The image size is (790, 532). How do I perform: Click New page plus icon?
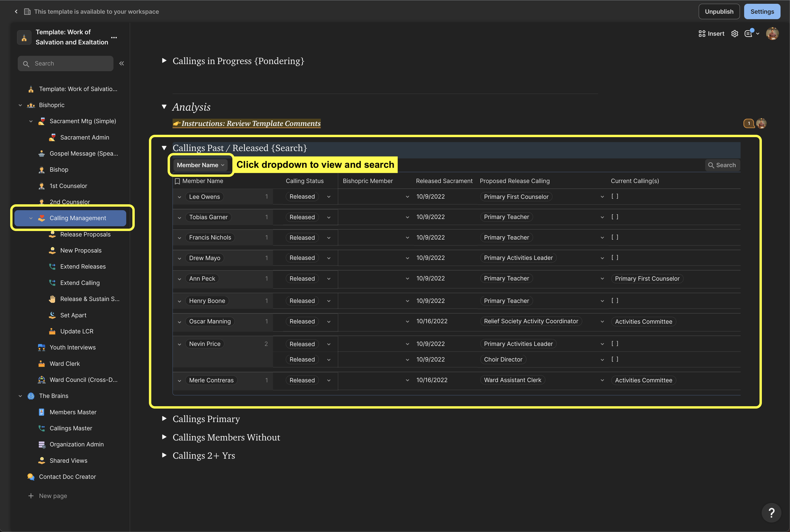click(x=31, y=496)
